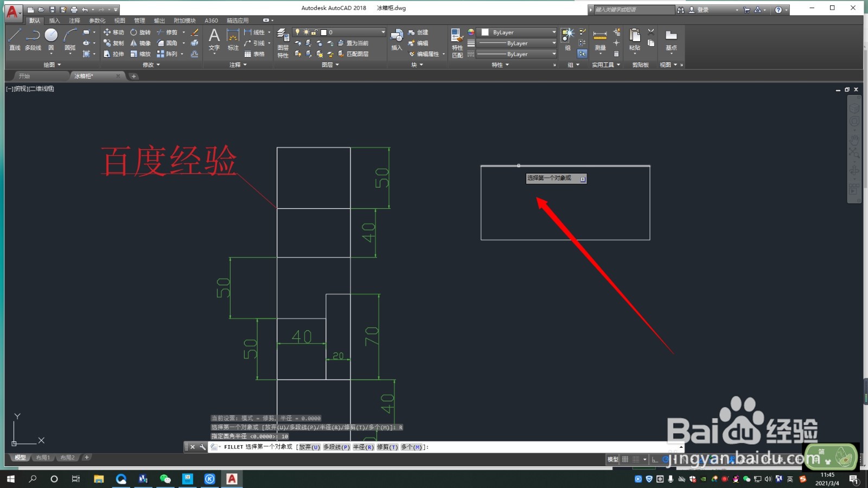Image resolution: width=868 pixels, height=488 pixels.
Task: Activate the Fillet (圆角) tool
Action: coord(167,43)
